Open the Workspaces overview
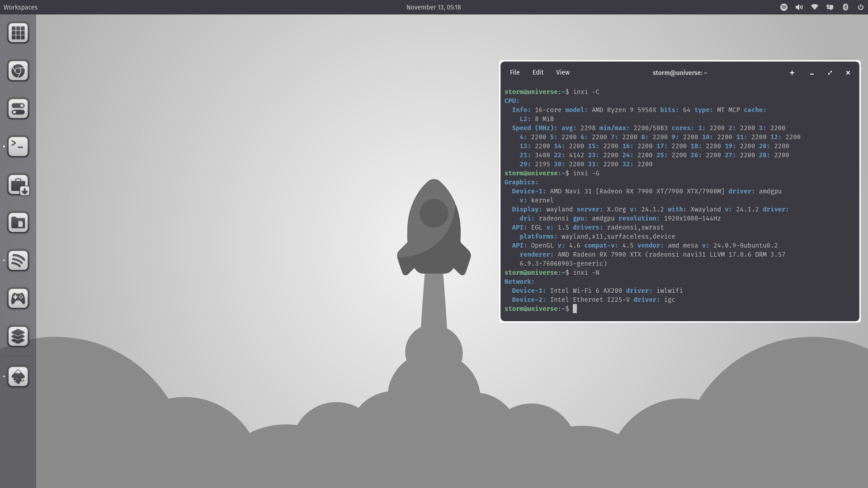 20,7
